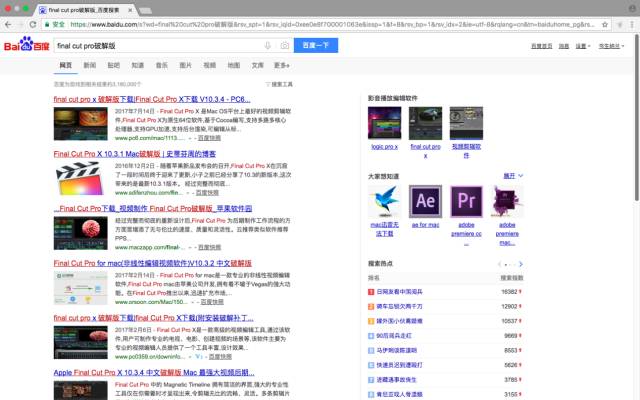Viewport: 640px width, 400px height.
Task: Click the user profile icon in title bar
Action: click(632, 9)
